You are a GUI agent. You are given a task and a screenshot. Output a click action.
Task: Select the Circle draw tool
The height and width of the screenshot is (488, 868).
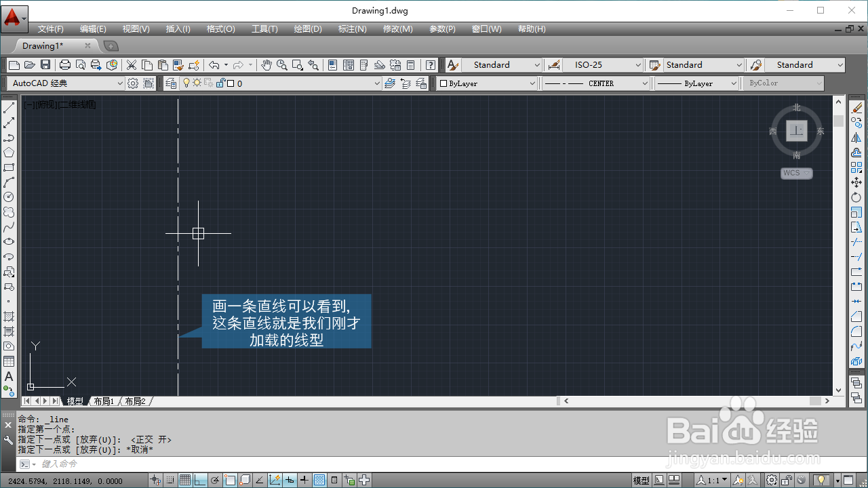tap(9, 197)
